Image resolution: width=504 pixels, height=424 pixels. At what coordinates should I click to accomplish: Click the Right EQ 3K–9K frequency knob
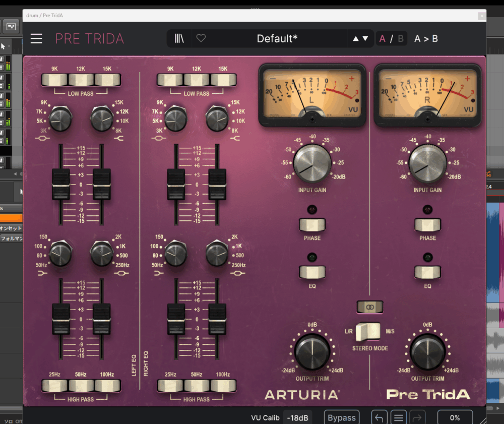click(176, 118)
